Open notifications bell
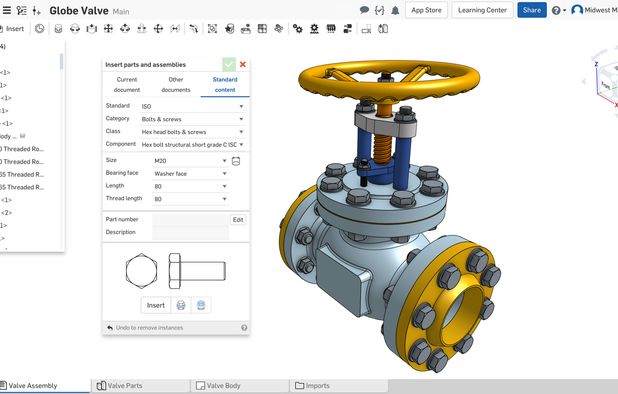The width and height of the screenshot is (618, 394). 395,11
